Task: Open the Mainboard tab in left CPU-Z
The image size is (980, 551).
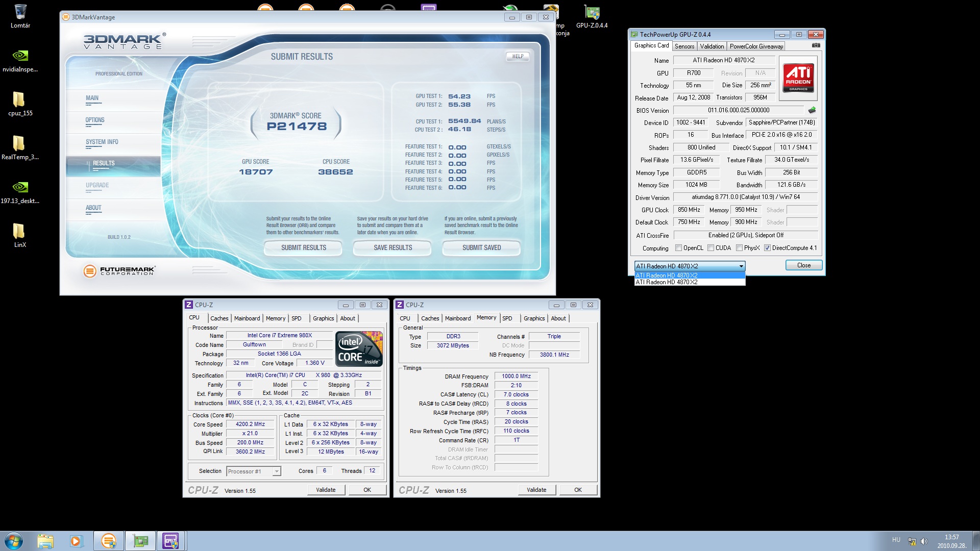Action: [247, 318]
